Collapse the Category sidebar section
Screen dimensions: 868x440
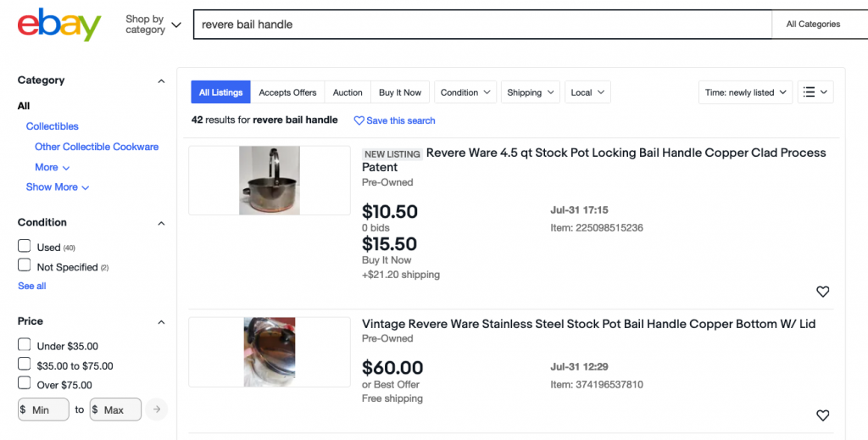[x=161, y=81]
